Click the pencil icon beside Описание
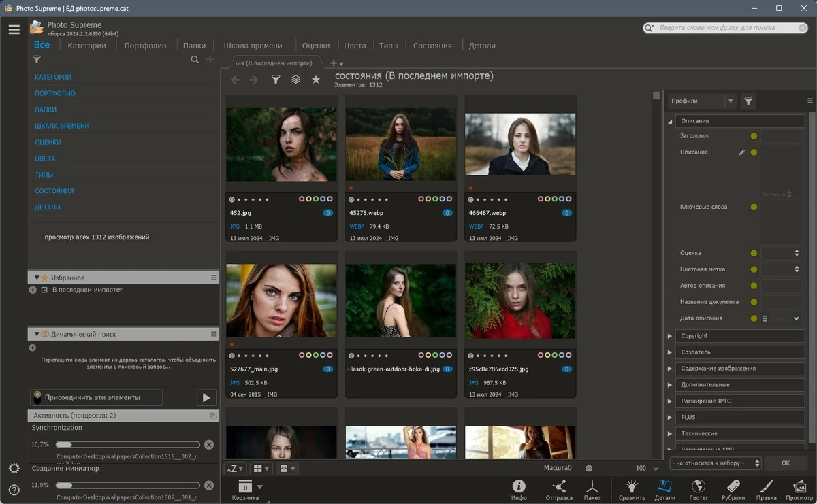The width and height of the screenshot is (817, 504). [742, 152]
